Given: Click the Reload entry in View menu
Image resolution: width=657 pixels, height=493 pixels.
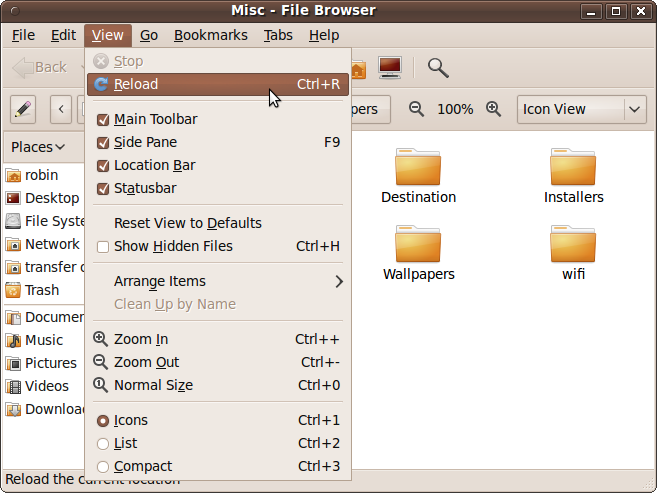Looking at the screenshot, I should (218, 84).
